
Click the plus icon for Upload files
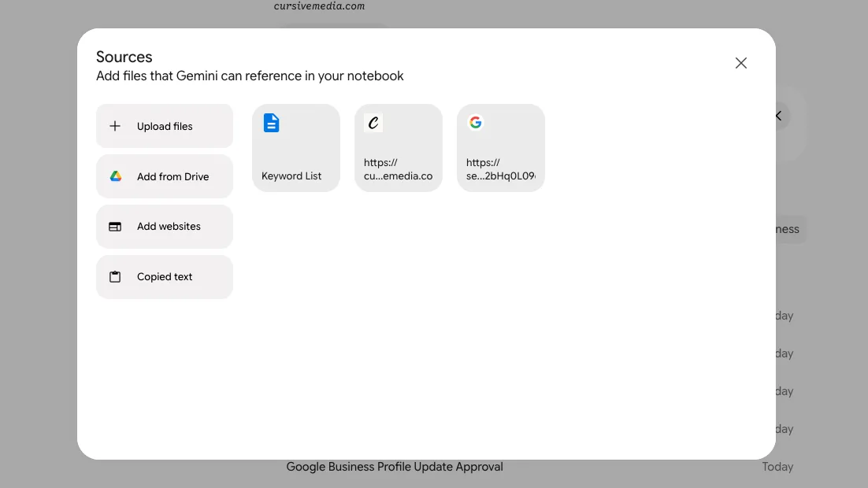click(x=114, y=126)
